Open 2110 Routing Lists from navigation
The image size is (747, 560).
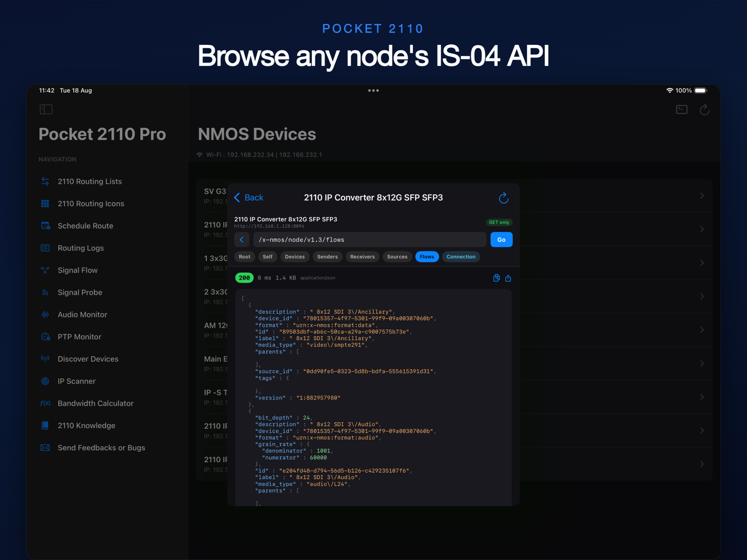(x=90, y=182)
